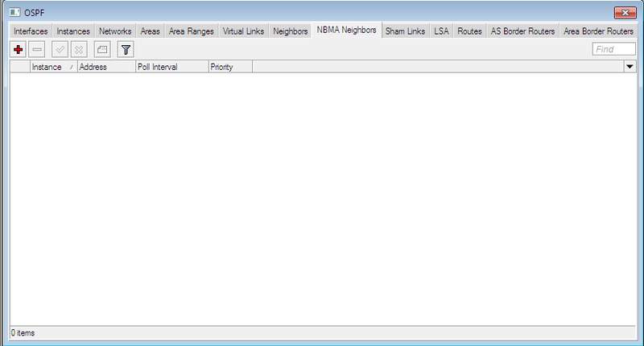
Task: Click the '0 items' status text
Action: coord(23,333)
